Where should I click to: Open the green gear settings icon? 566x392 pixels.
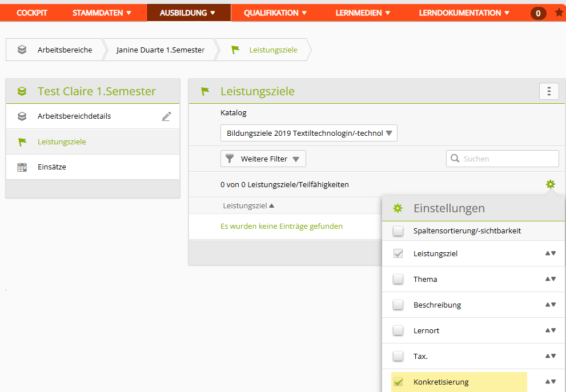(x=550, y=184)
